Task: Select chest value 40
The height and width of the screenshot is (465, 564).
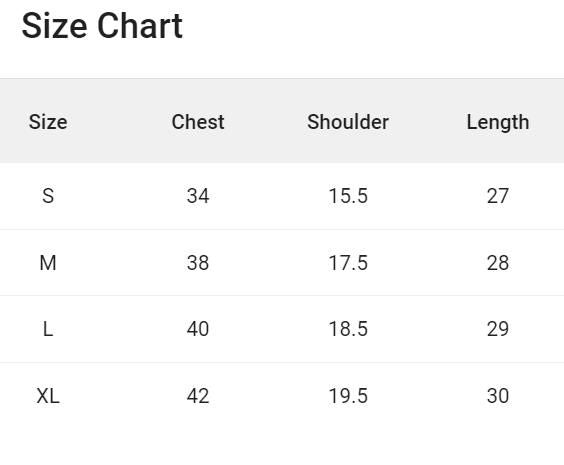Action: click(198, 329)
